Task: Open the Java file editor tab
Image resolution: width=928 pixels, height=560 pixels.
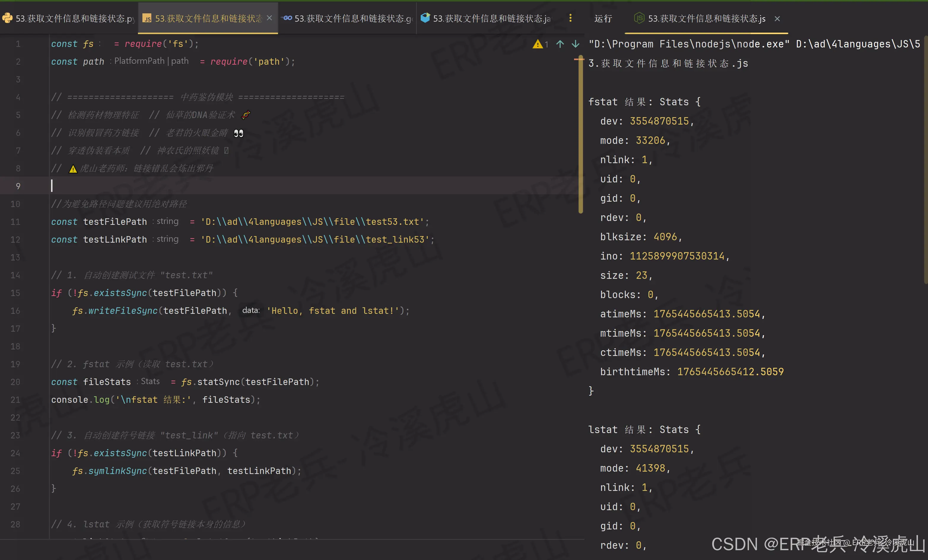Action: (491, 18)
